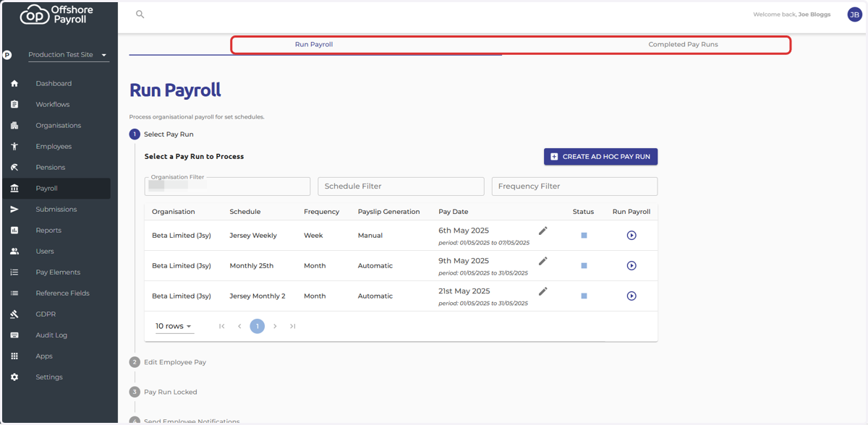Click the Submissions send icon
This screenshot has height=425, width=868.
pos(14,209)
